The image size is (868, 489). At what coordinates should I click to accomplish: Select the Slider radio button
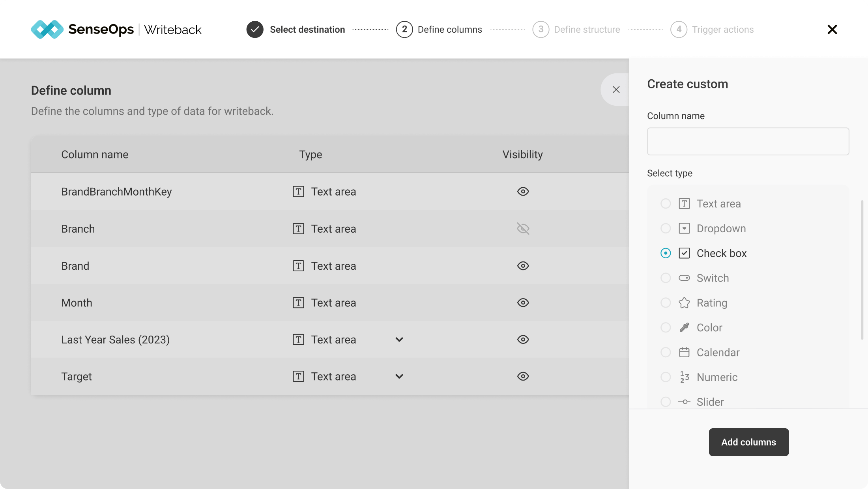[x=666, y=402]
